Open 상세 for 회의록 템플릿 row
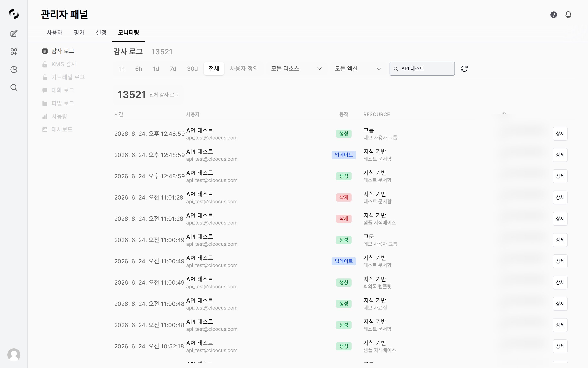 pos(560,282)
